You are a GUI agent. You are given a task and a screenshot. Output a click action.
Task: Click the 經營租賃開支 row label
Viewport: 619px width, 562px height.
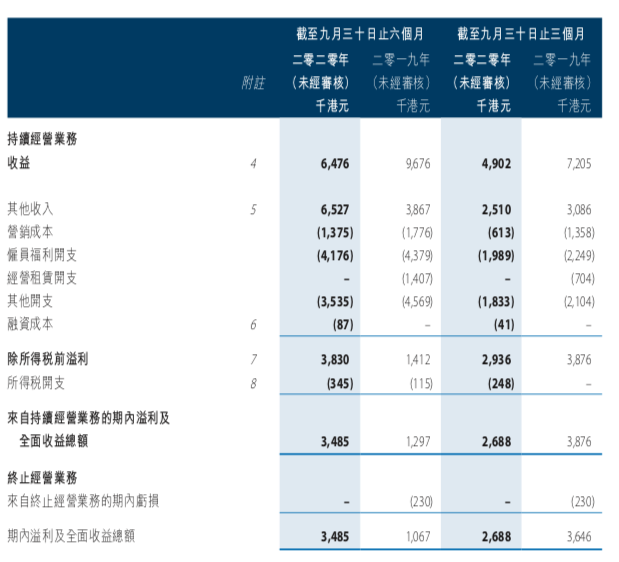pos(42,278)
